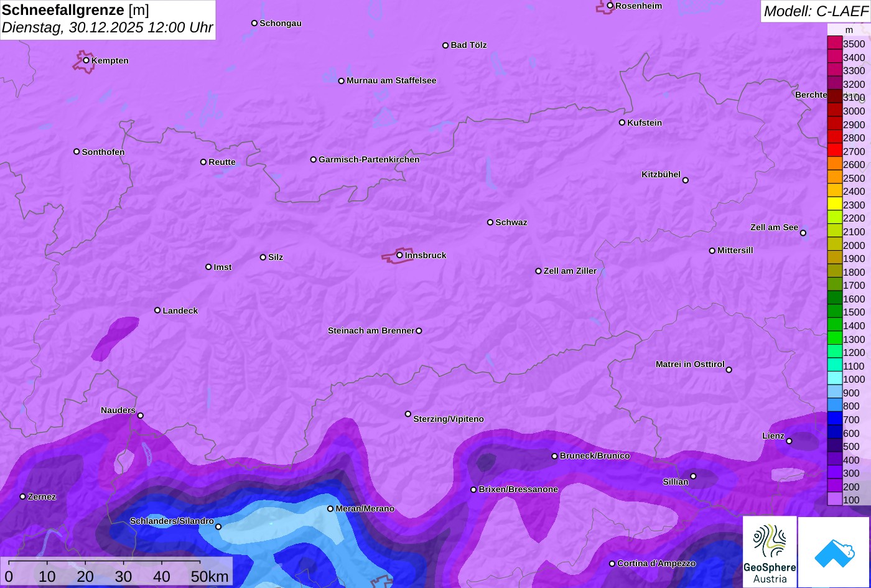This screenshot has width=871, height=588.
Task: Click the Garmisch-Partenkirchen label
Action: click(369, 160)
